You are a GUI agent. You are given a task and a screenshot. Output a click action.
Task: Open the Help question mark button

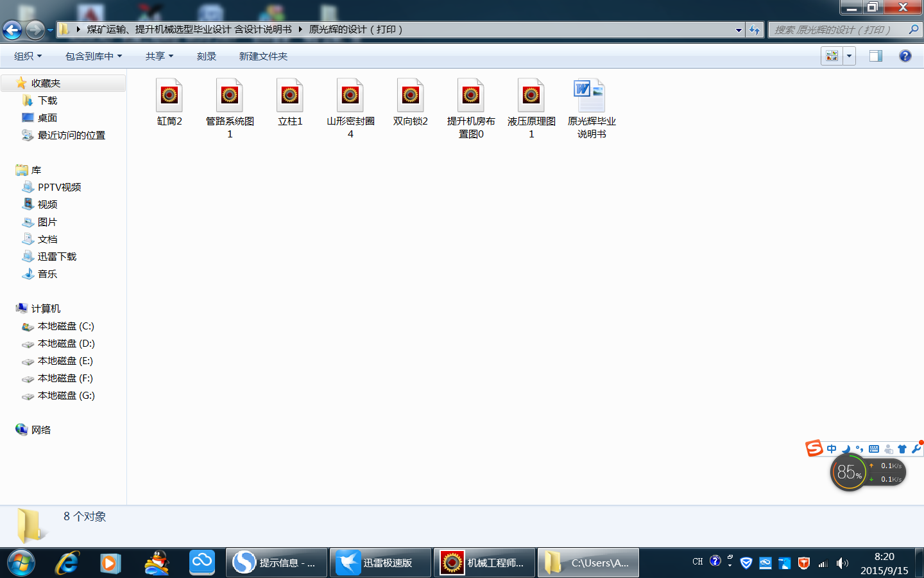905,56
